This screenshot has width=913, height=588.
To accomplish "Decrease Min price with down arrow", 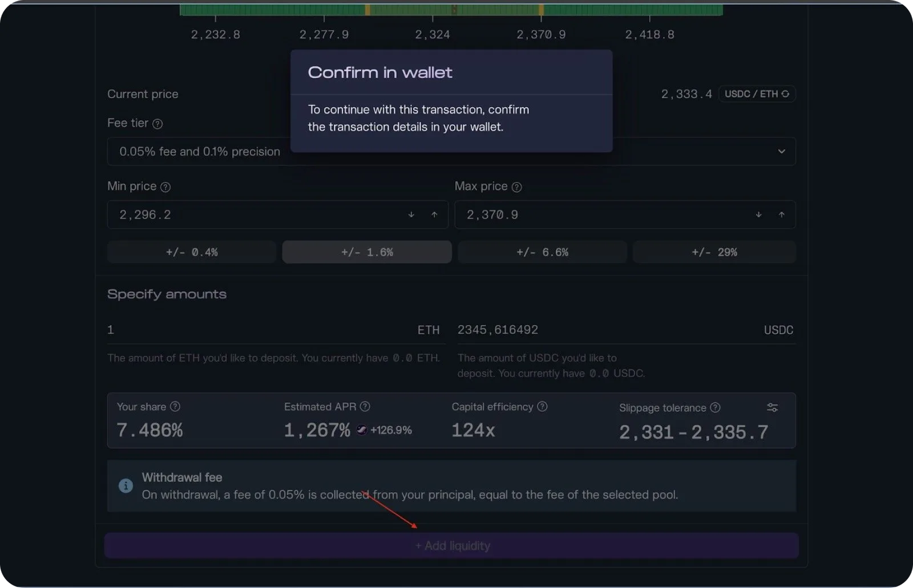I will click(x=411, y=215).
